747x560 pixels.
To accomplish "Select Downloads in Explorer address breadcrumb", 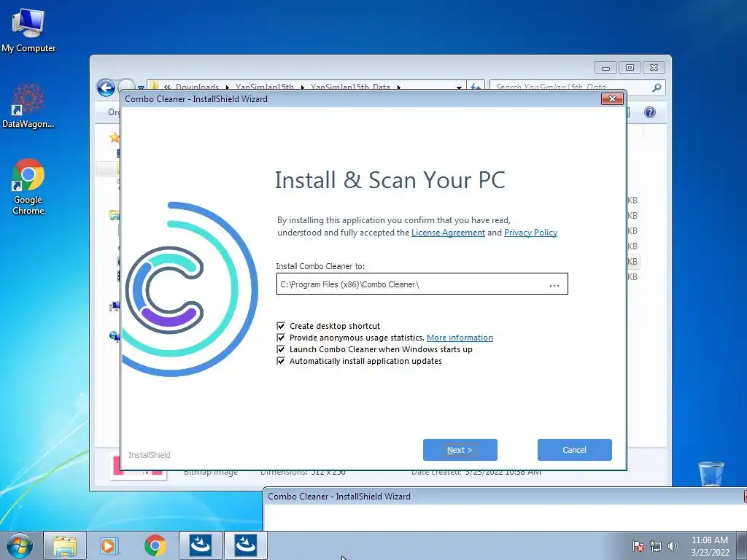I will [197, 87].
